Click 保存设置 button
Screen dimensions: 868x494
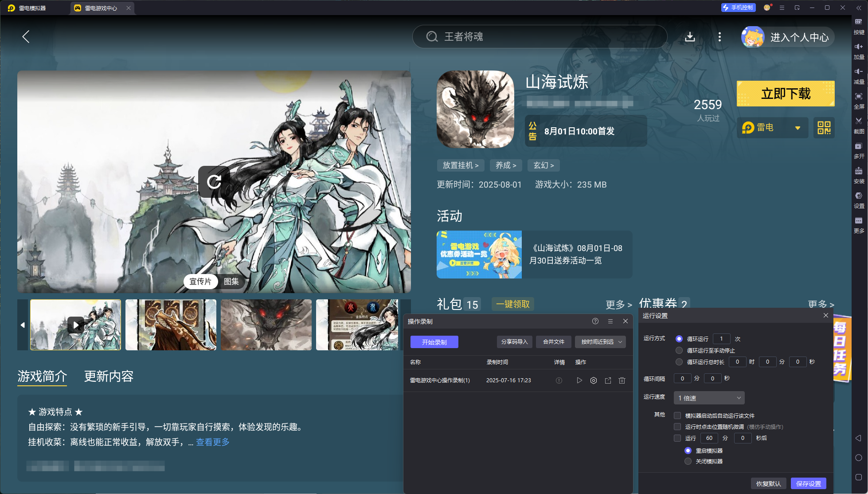tap(809, 483)
